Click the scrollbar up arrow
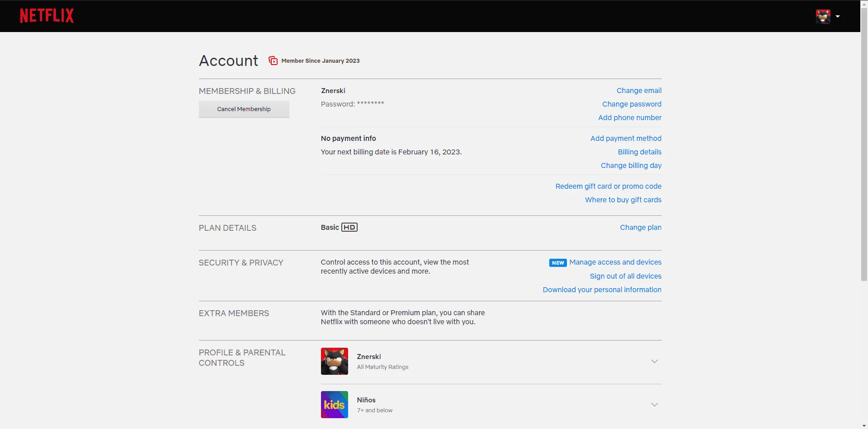The width and height of the screenshot is (868, 429). pyautogui.click(x=864, y=4)
